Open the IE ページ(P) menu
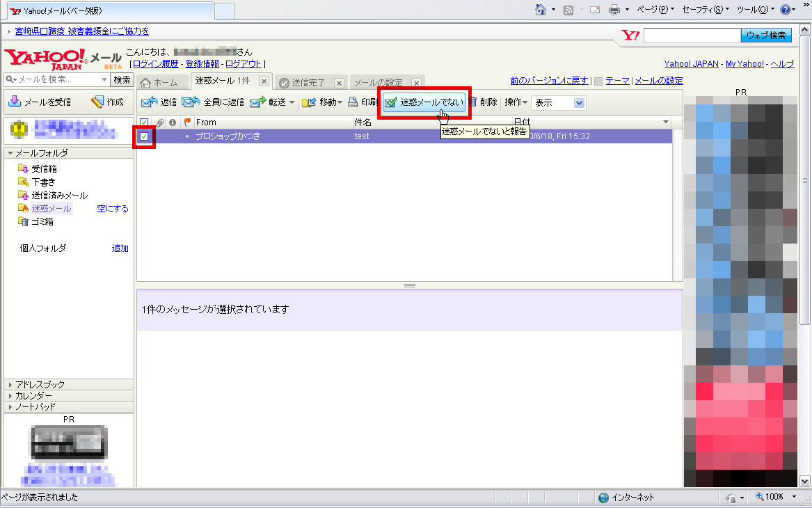 [655, 10]
